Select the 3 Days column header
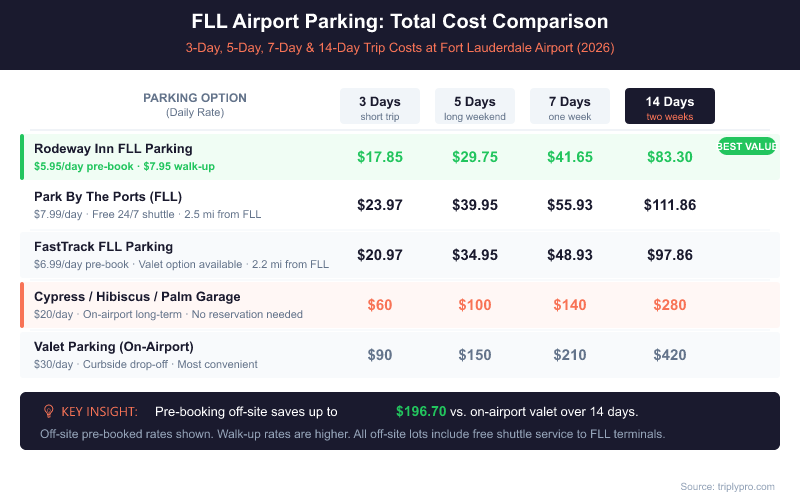Screen dimensions: 800x500 tap(380, 107)
